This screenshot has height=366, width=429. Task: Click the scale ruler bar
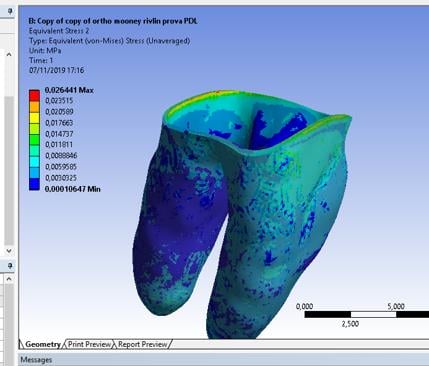click(367, 314)
